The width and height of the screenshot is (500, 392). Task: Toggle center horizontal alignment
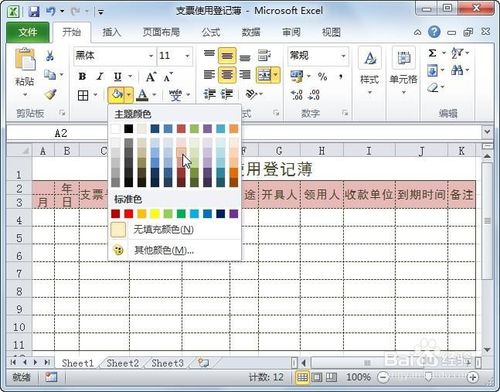tap(227, 75)
